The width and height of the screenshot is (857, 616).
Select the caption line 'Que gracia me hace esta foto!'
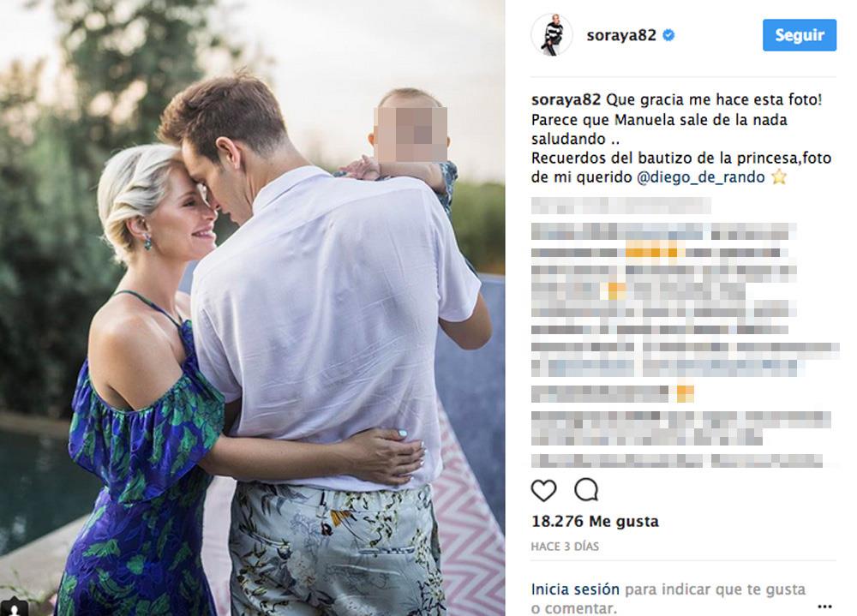point(714,100)
